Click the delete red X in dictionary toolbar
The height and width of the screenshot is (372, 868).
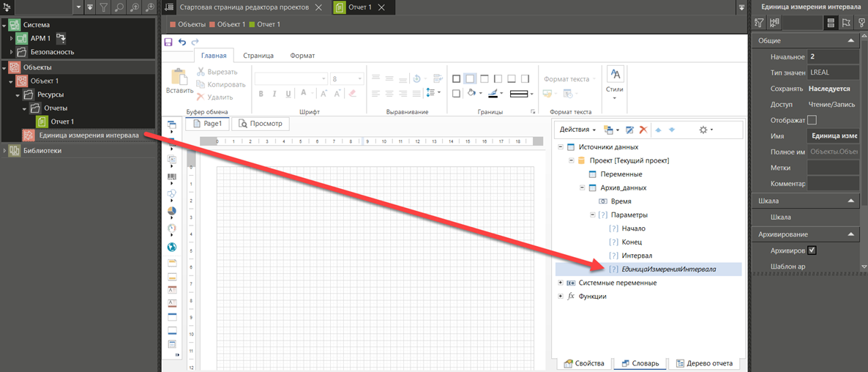[643, 130]
